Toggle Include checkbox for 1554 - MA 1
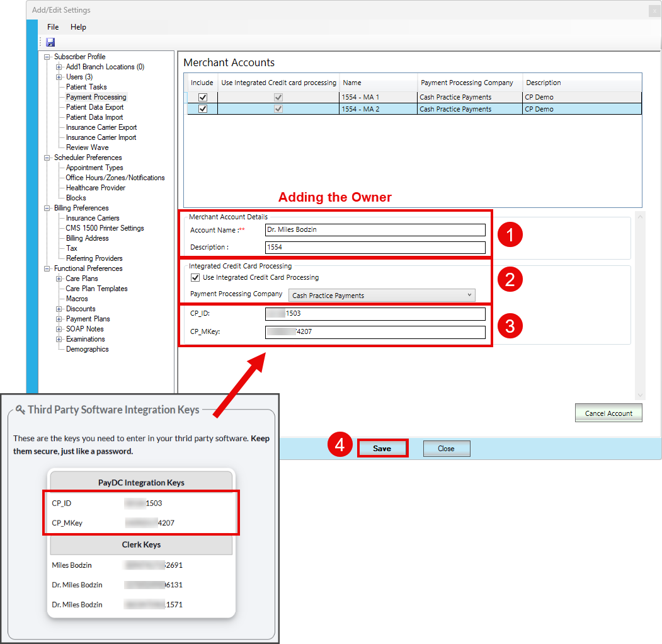Image resolution: width=662 pixels, height=644 pixels. tap(203, 97)
